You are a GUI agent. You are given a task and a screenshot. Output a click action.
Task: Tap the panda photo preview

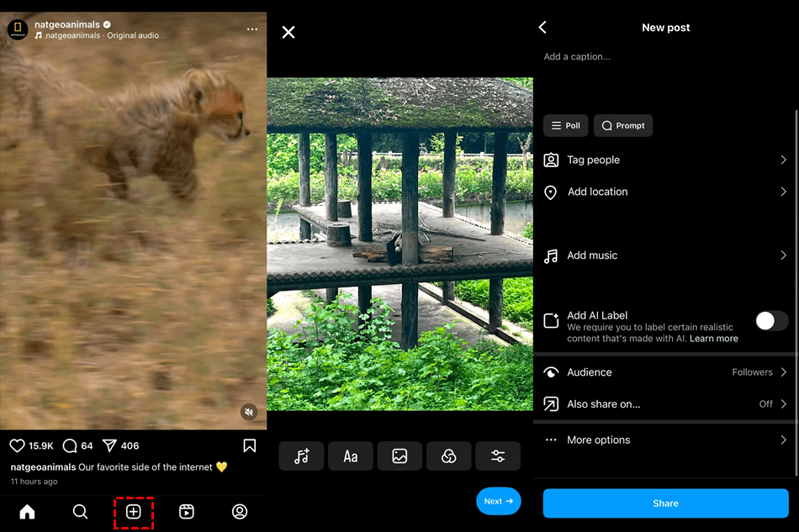(400, 245)
